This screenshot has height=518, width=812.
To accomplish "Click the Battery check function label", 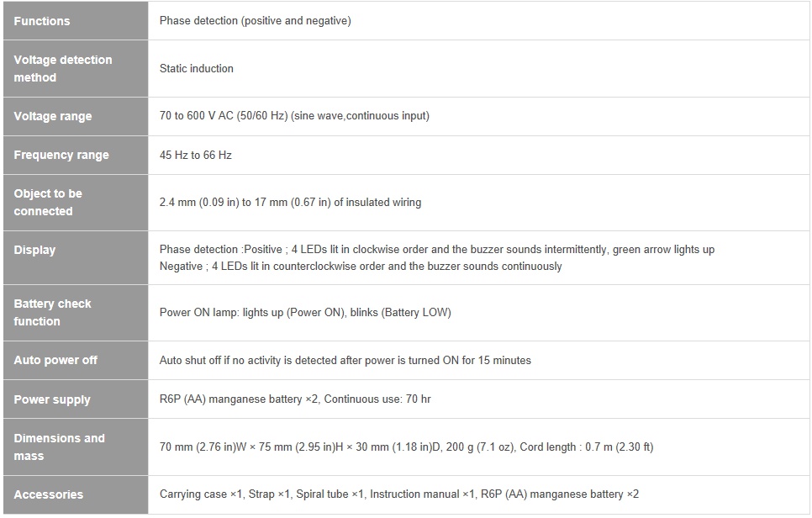I will click(76, 312).
